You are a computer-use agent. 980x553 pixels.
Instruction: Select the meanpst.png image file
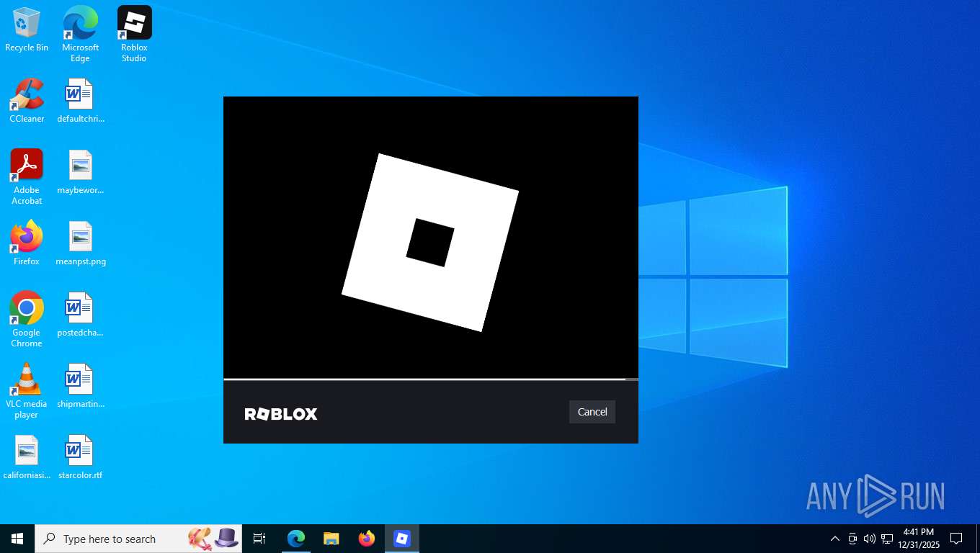80,243
